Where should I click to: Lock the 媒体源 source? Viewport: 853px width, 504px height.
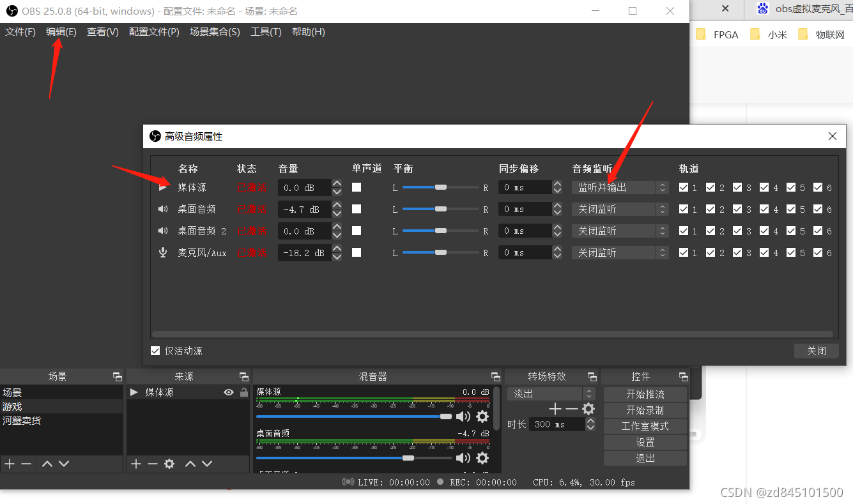point(243,392)
